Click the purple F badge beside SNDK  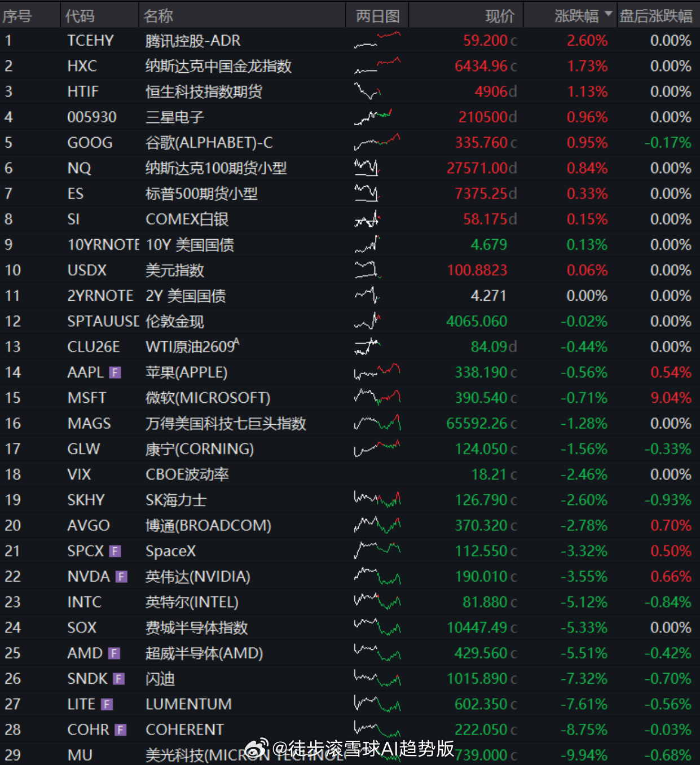118,679
